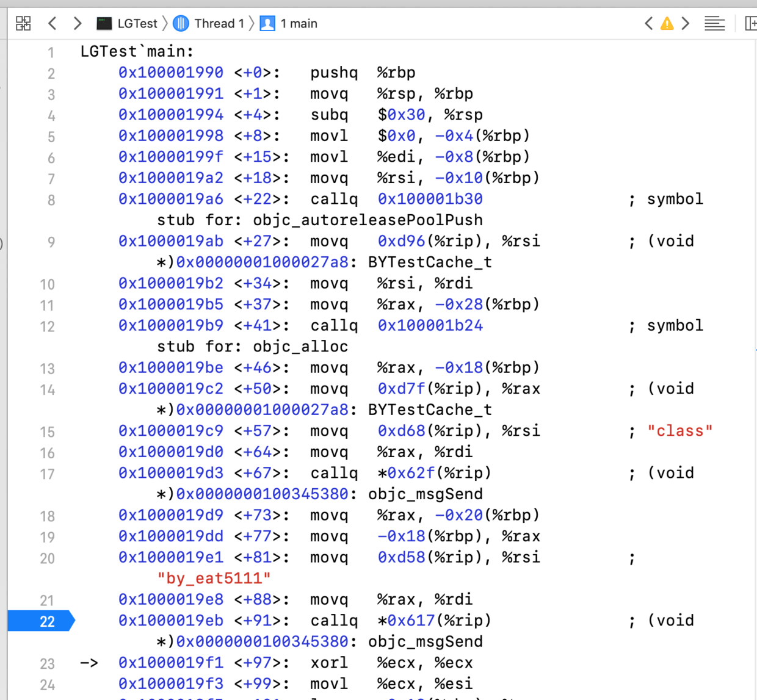
Task: Click line number 8 in the gutter
Action: click(51, 200)
